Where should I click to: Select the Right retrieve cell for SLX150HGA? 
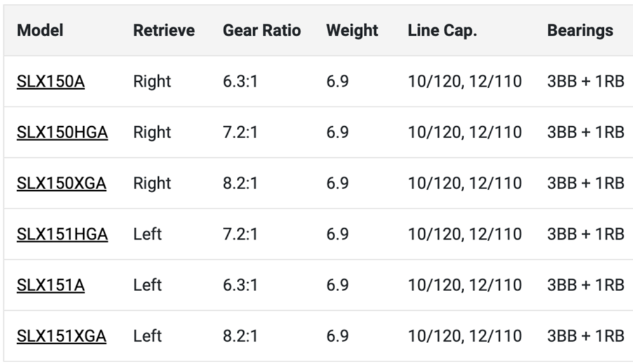pos(152,133)
